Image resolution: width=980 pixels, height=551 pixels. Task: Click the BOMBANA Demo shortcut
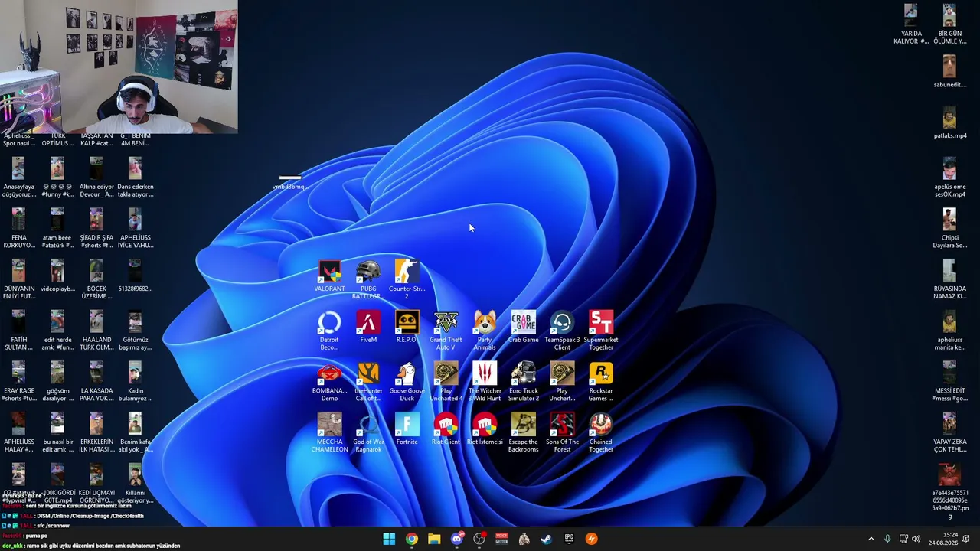[x=329, y=382]
